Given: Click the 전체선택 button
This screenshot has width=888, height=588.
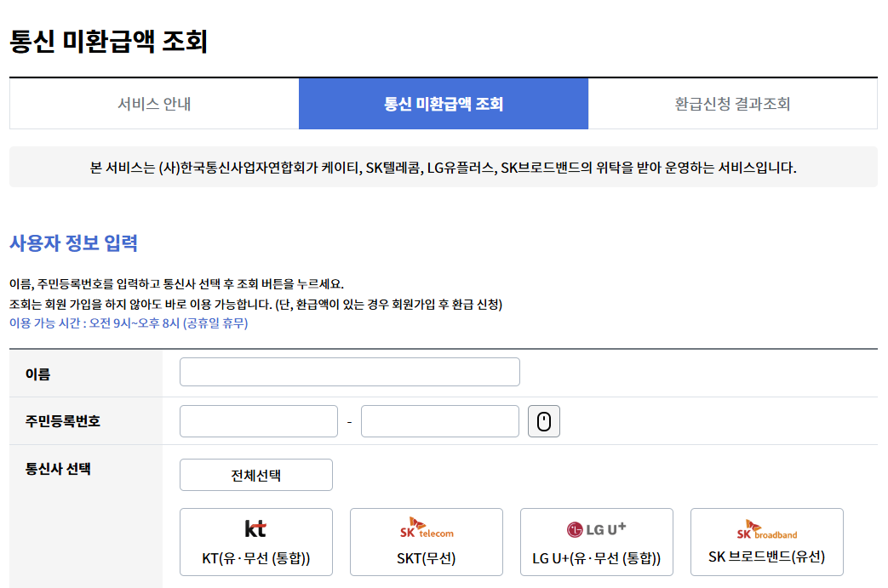Looking at the screenshot, I should [256, 475].
